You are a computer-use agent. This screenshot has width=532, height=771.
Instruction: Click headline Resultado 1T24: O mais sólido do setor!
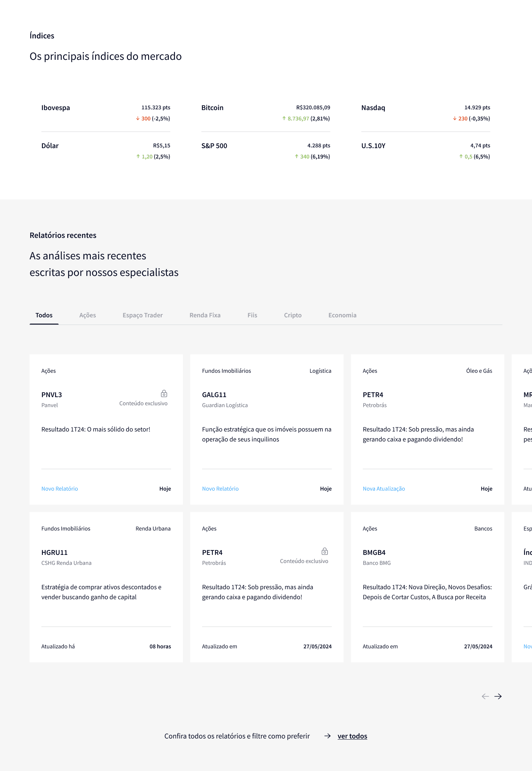pyautogui.click(x=96, y=429)
